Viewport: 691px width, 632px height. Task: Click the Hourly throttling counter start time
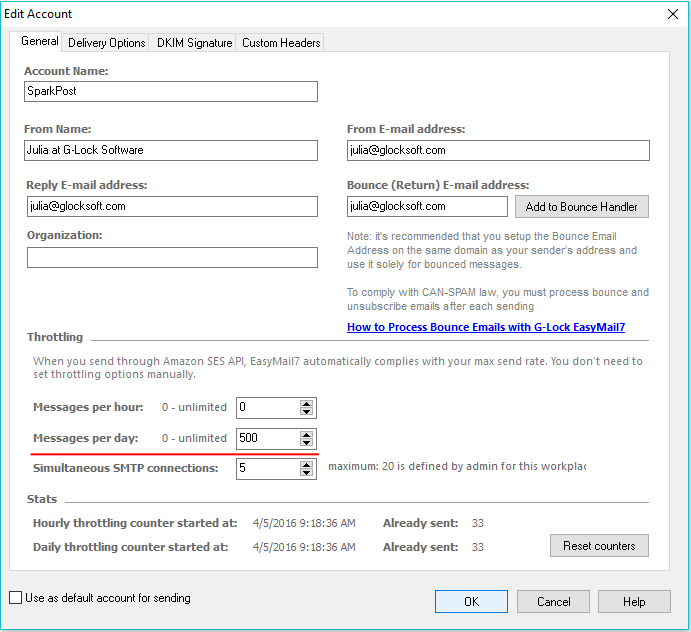pyautogui.click(x=304, y=523)
